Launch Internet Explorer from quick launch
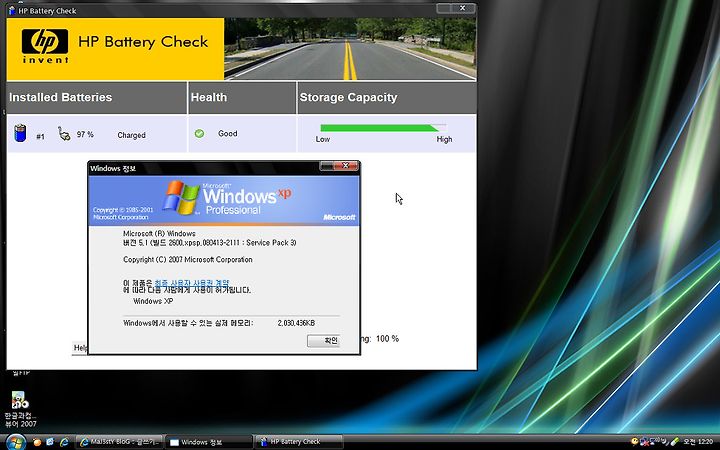The image size is (720, 450). [x=64, y=442]
